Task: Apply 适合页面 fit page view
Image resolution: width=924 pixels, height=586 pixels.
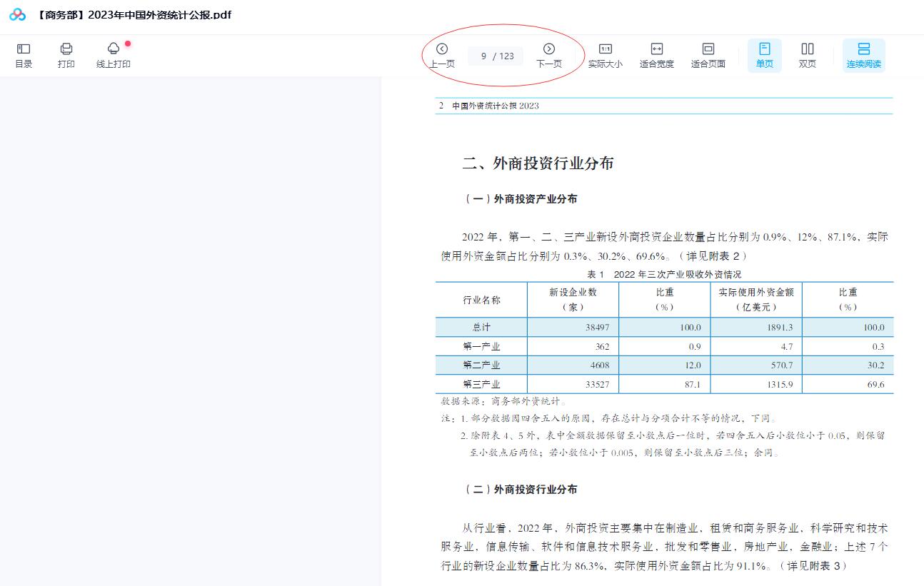Action: tap(708, 55)
